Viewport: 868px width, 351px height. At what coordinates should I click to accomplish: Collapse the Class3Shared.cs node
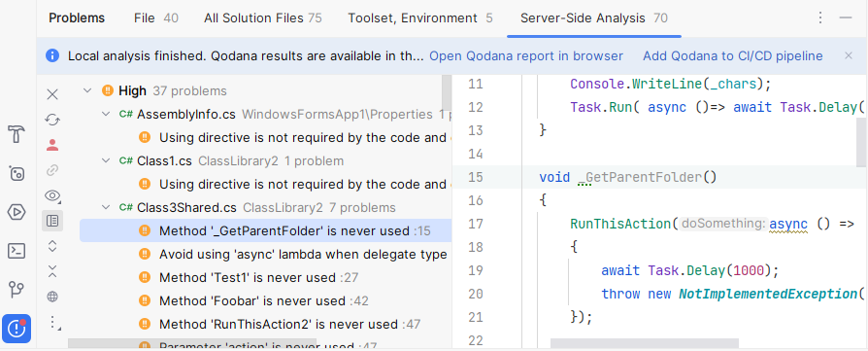pyautogui.click(x=106, y=207)
